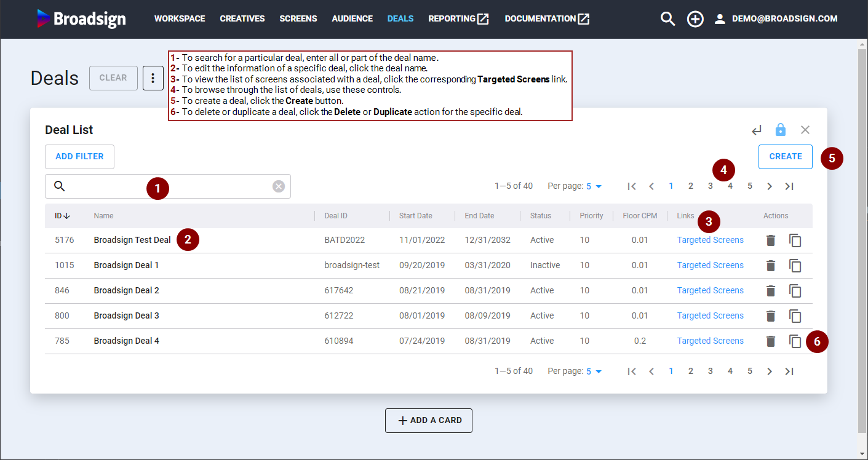Image resolution: width=868 pixels, height=460 pixels.
Task: Jump to last page in top pagination
Action: pos(789,186)
